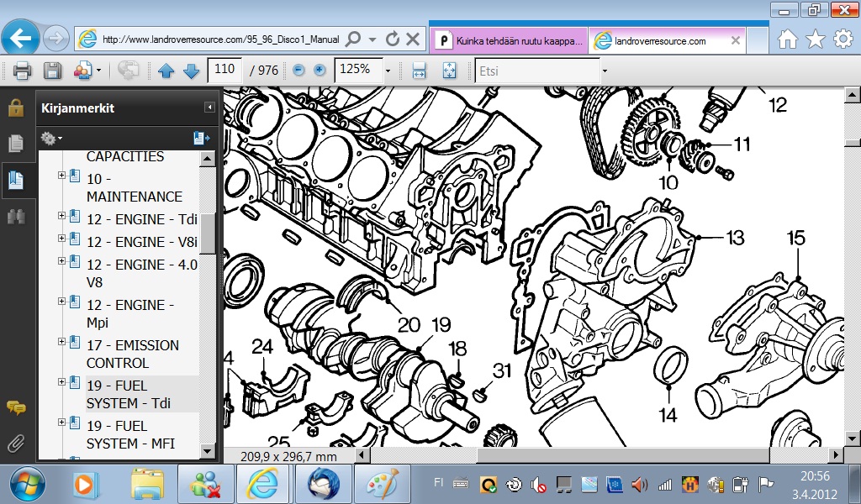Save the PDF with the floppy disk icon
The image size is (861, 504).
[x=52, y=71]
